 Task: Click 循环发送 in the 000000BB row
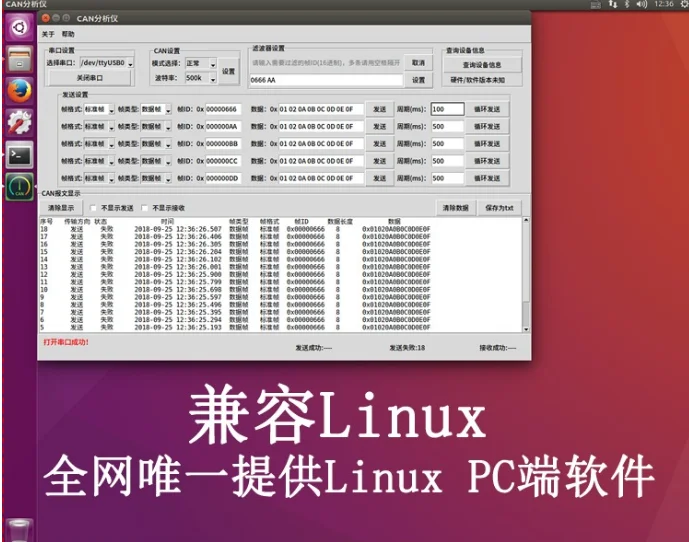pos(487,144)
